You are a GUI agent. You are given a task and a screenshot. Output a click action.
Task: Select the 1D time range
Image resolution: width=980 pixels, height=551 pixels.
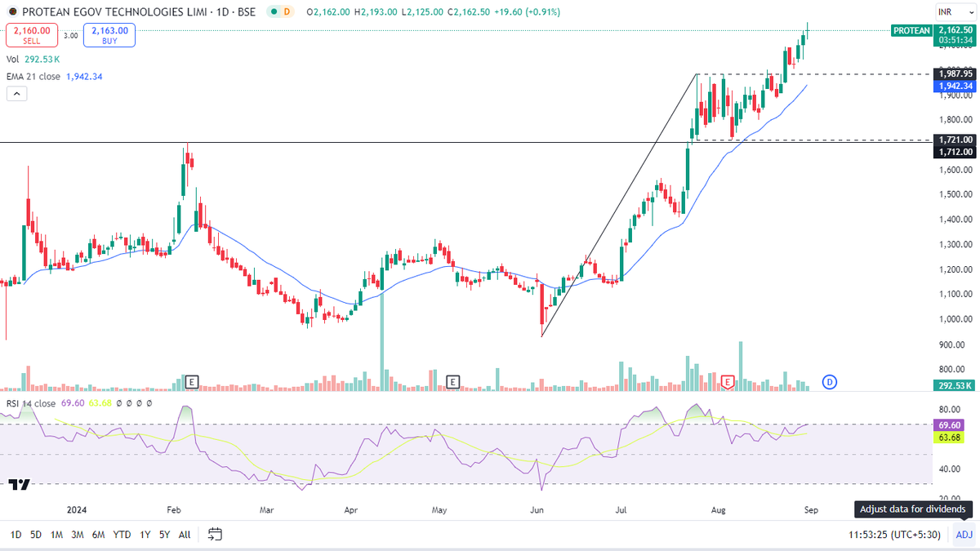tap(16, 535)
